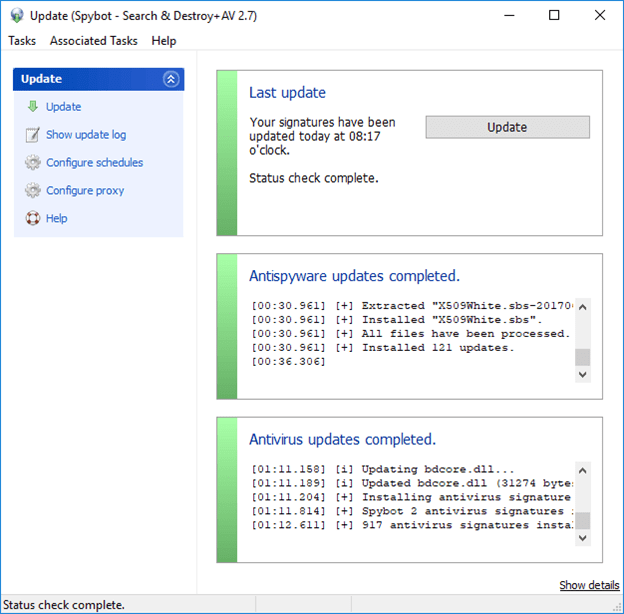This screenshot has height=614, width=624.
Task: Click the Help lifebuoy icon
Action: click(x=33, y=218)
